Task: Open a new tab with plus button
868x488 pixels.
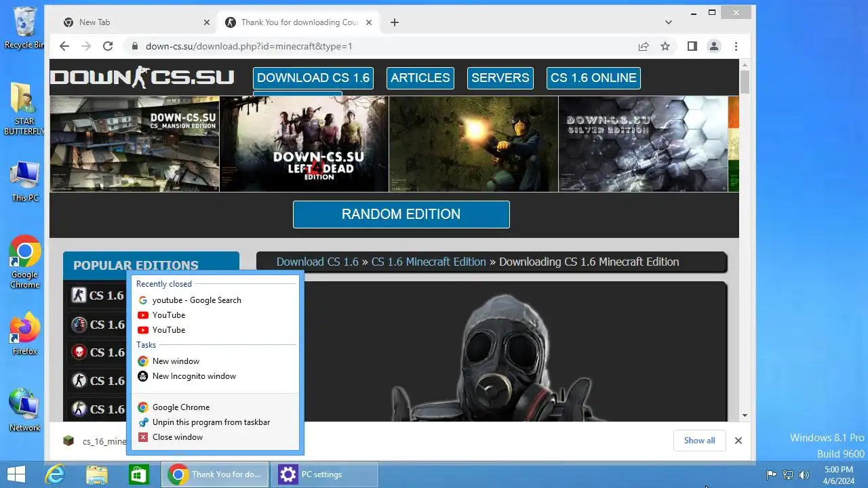Action: (395, 22)
